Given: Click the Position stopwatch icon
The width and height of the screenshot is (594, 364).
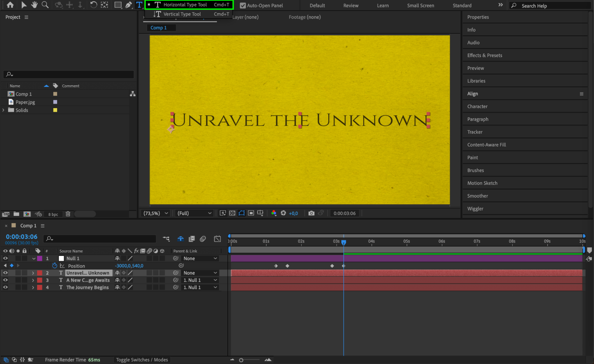Looking at the screenshot, I should coord(55,266).
